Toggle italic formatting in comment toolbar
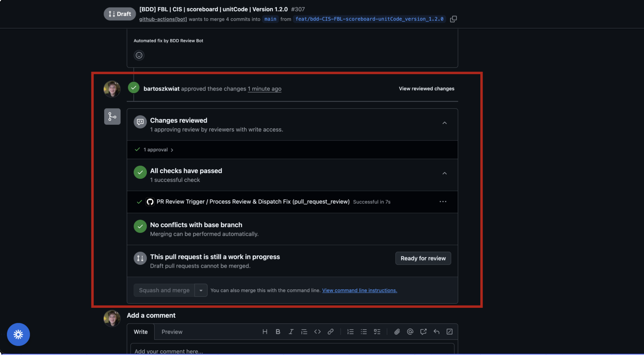The width and height of the screenshot is (644, 355). (291, 332)
